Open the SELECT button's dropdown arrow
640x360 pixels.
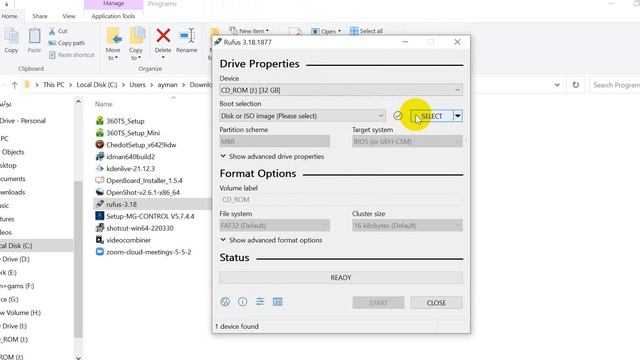point(458,116)
